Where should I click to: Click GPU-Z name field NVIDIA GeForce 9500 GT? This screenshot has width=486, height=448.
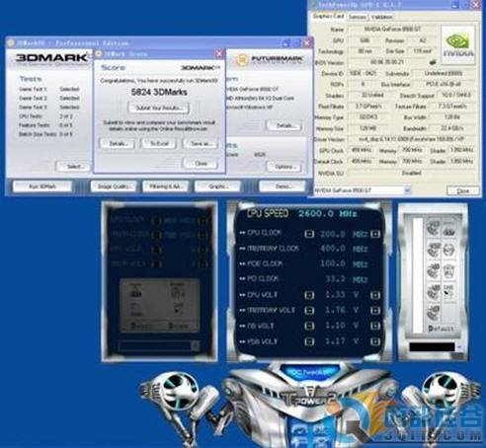pyautogui.click(x=392, y=29)
